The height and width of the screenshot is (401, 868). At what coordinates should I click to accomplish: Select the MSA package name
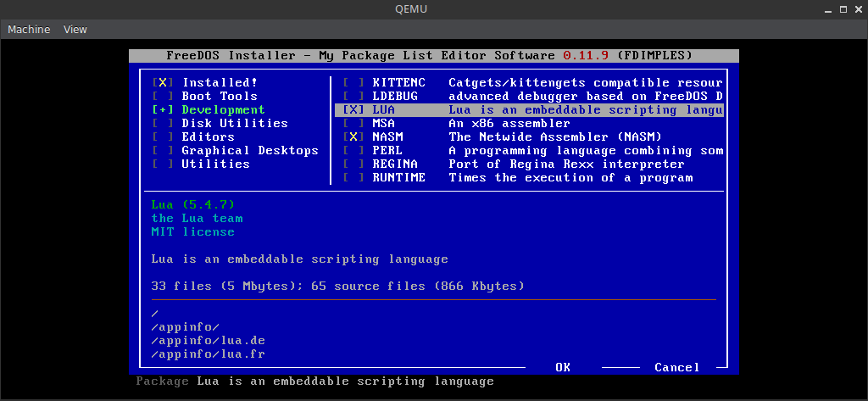[x=384, y=124]
